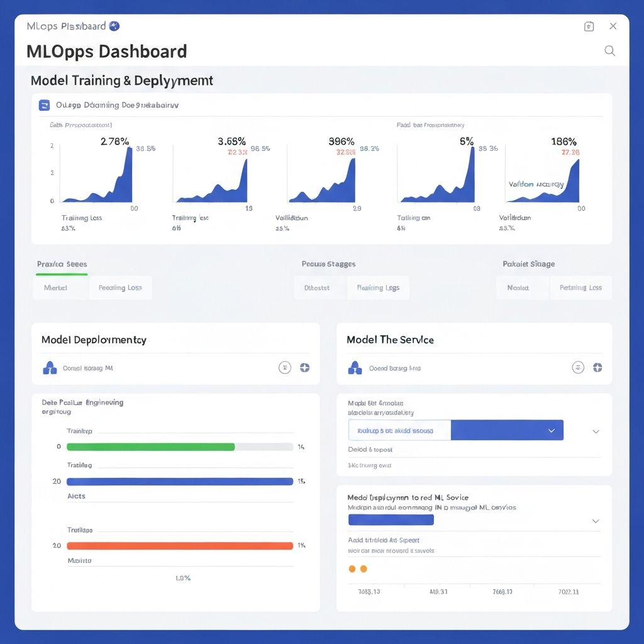Image resolution: width=644 pixels, height=644 pixels.
Task: Click the green Training progress bar
Action: [151, 447]
